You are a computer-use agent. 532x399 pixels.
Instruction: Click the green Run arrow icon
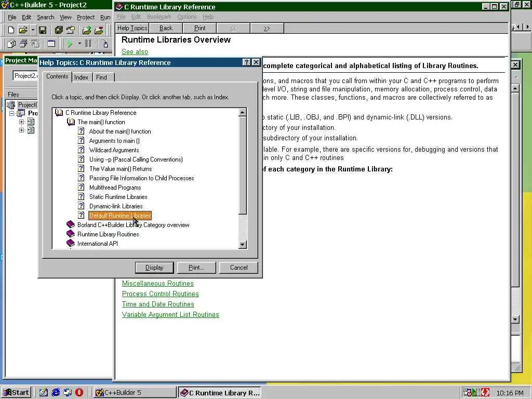tap(70, 44)
